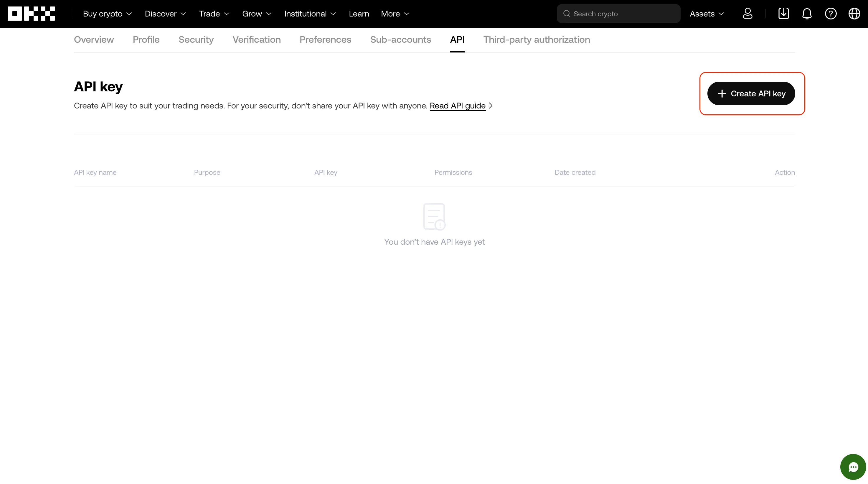
Task: Click the API key name column header
Action: pyautogui.click(x=95, y=172)
